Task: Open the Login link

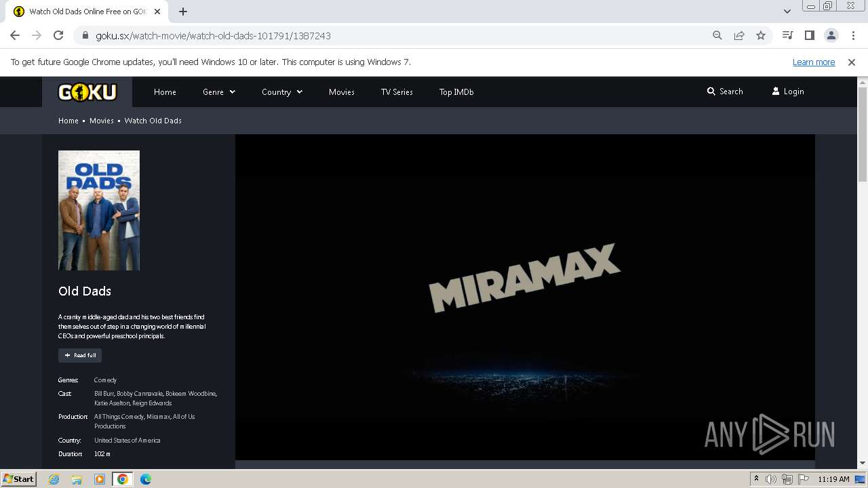Action: point(788,91)
